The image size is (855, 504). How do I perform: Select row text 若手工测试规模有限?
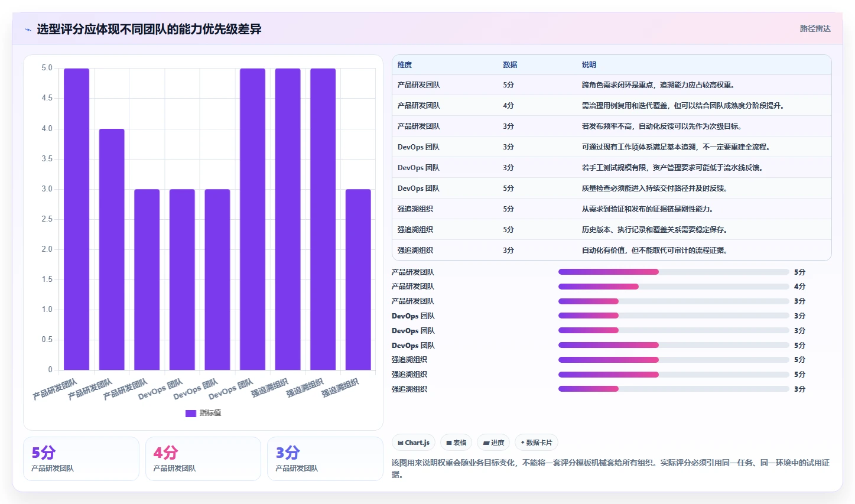coord(614,168)
